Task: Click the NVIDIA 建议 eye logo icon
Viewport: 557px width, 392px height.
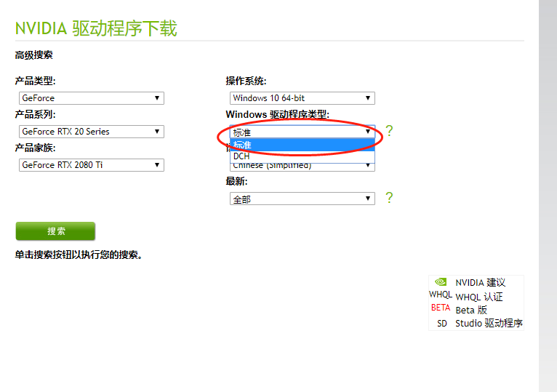Action: tap(441, 282)
